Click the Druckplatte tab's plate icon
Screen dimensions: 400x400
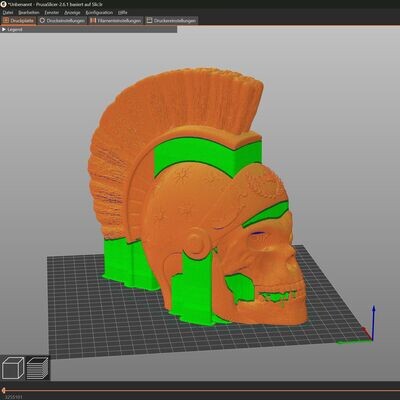pos(6,21)
